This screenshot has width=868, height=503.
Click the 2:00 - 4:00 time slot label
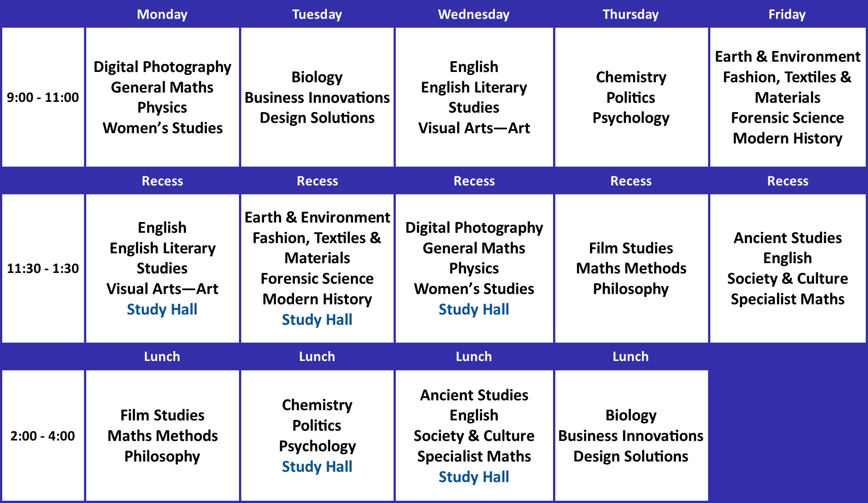pyautogui.click(x=43, y=436)
